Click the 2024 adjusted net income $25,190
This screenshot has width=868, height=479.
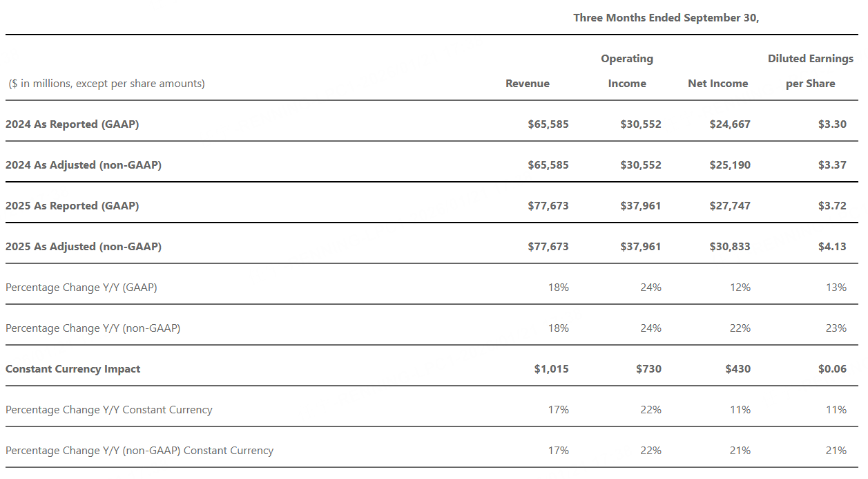click(730, 165)
